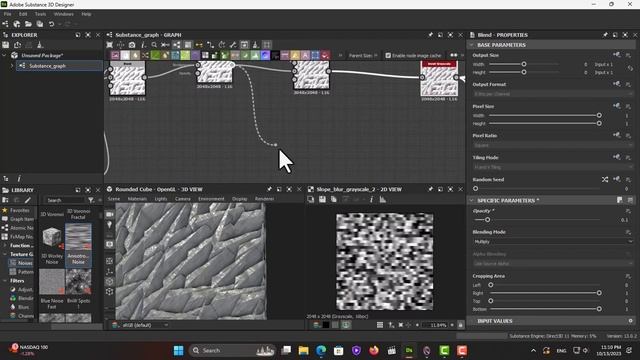
Task: Expand the Substance_graph tree arrow
Action: click(x=12, y=66)
